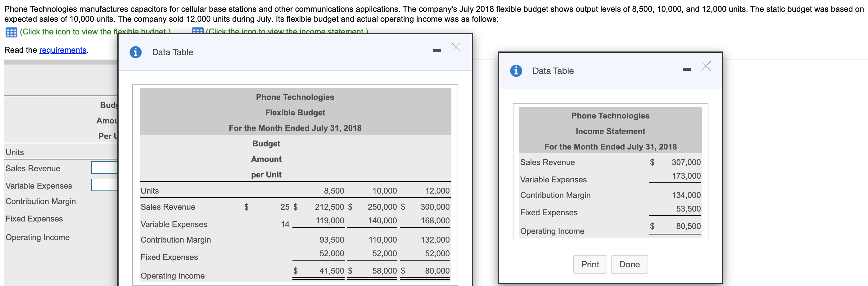Close the flexible budget Data Table dialog
This screenshot has width=868, height=286.
click(456, 47)
